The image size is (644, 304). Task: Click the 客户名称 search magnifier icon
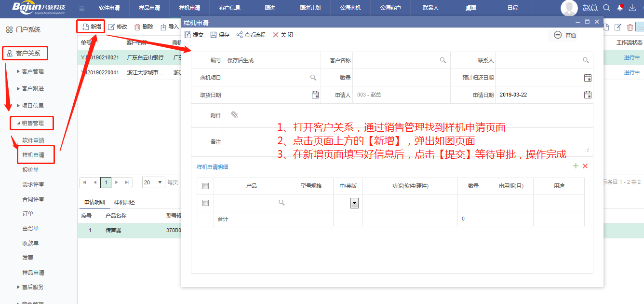[x=443, y=60]
